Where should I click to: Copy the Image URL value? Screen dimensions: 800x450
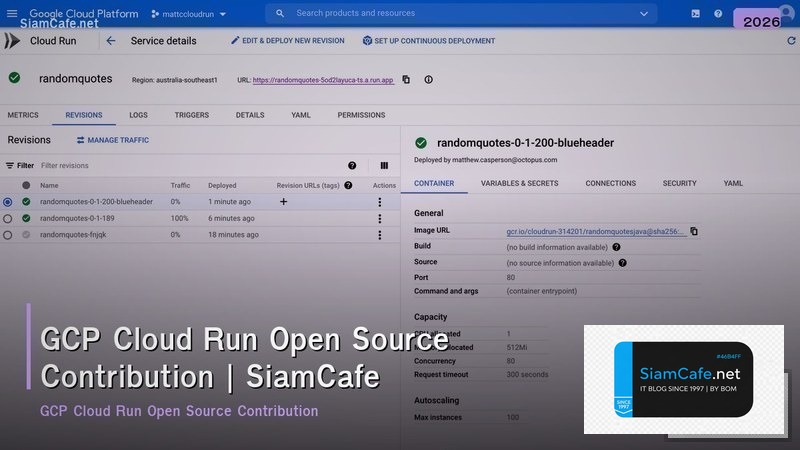point(694,231)
